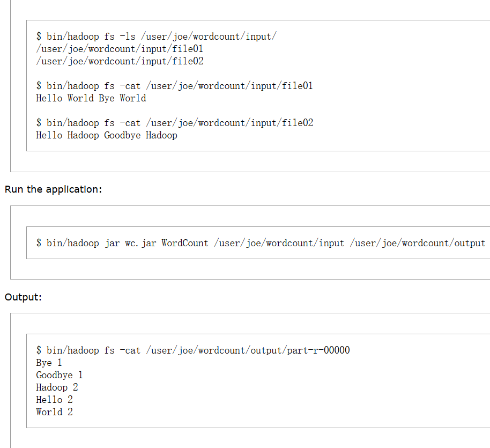Viewport: 490px width, 448px height.
Task: Click the 'Bye 1' output line
Action: [x=49, y=363]
